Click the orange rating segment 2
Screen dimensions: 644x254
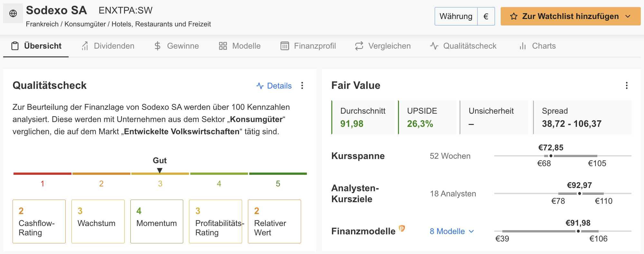(101, 174)
